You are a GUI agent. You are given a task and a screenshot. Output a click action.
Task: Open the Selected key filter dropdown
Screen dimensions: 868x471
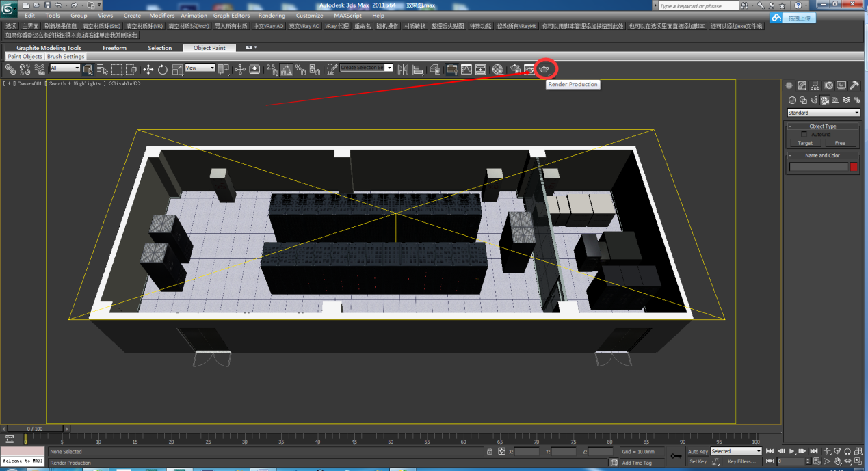[x=736, y=451]
